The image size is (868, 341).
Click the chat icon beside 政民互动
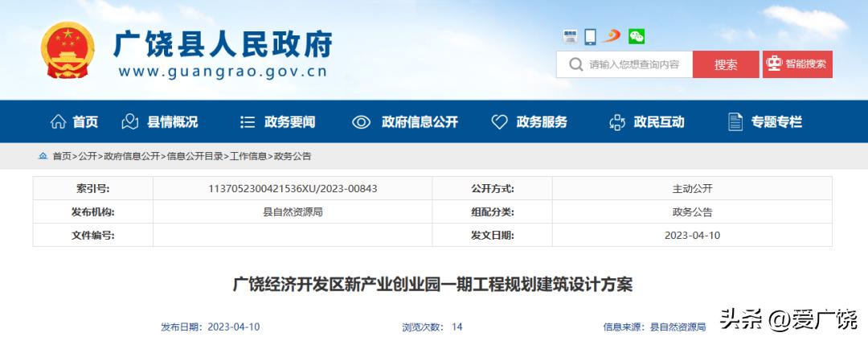(617, 121)
